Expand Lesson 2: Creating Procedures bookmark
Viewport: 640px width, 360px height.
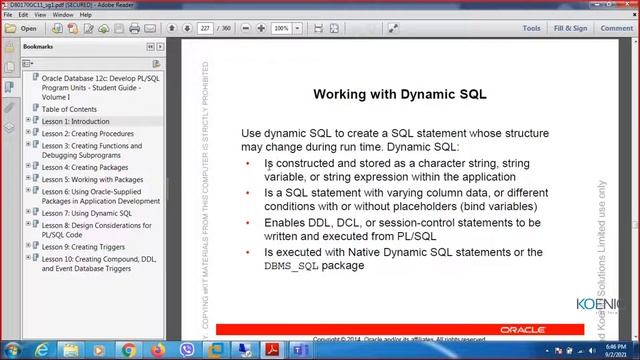click(x=28, y=132)
